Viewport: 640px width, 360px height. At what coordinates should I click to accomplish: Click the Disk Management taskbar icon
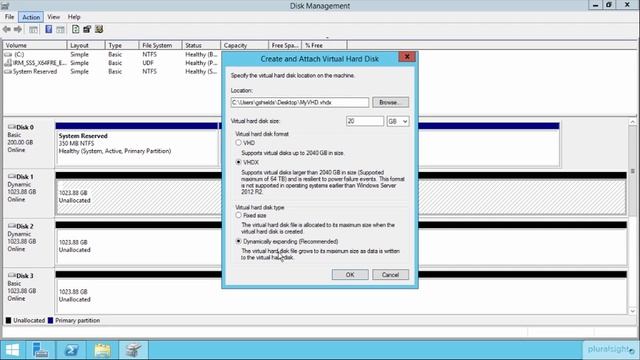tap(133, 350)
